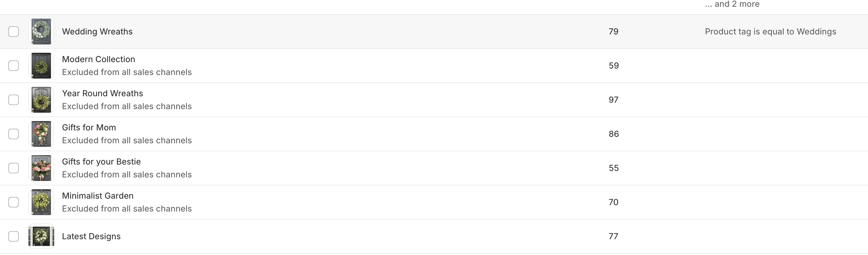Screen dimensions: 868x255
Task: Open the Wedding Wreaths collection
Action: (97, 32)
